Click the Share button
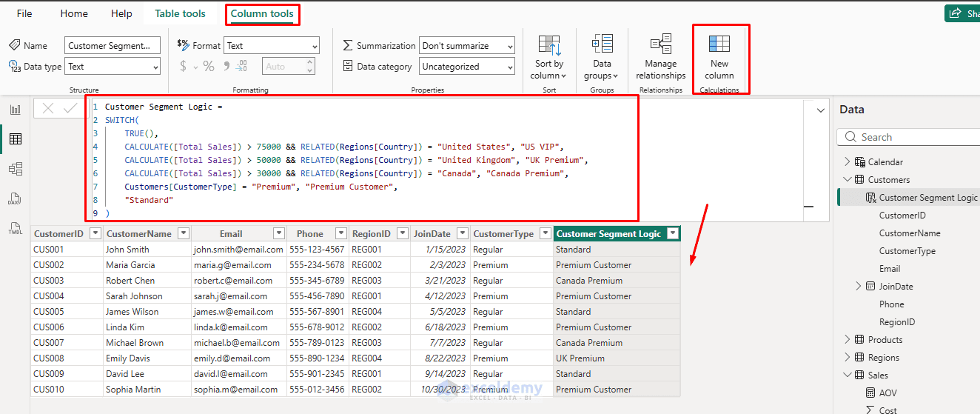The image size is (980, 414). click(x=963, y=13)
